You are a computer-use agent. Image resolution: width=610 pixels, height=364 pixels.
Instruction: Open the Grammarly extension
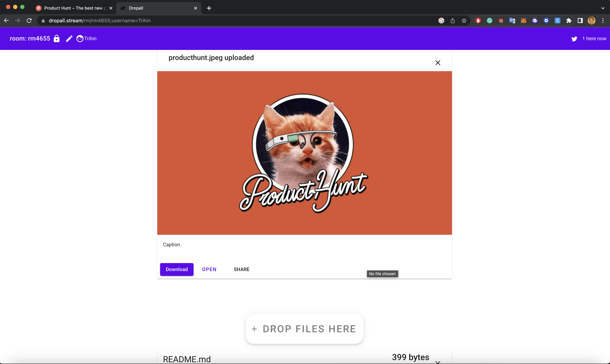(x=490, y=21)
